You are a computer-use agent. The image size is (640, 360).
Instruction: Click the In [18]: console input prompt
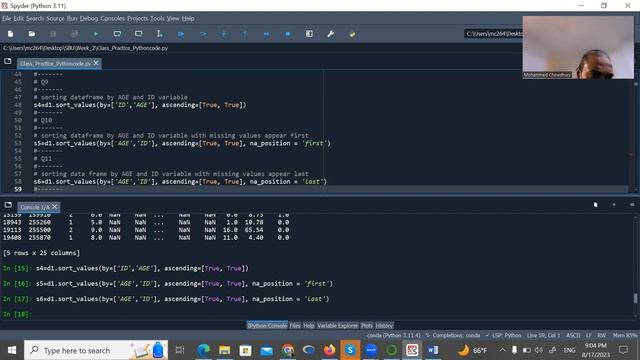pyautogui.click(x=17, y=314)
